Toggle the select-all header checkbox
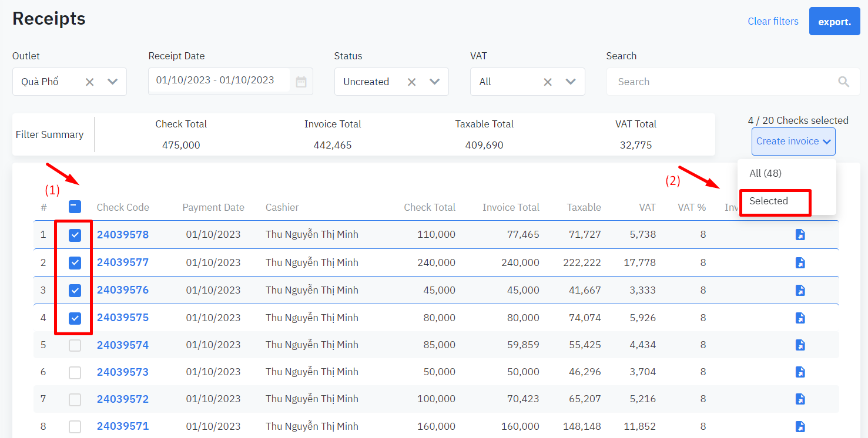 [75, 207]
